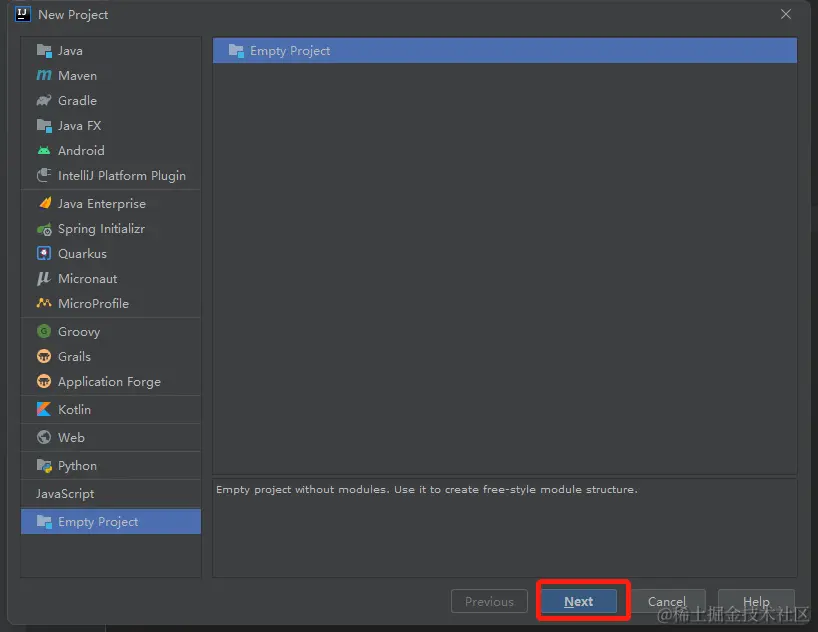Click the IntelliJ Platform Plugin icon
Viewport: 818px width, 632px height.
[x=44, y=175]
